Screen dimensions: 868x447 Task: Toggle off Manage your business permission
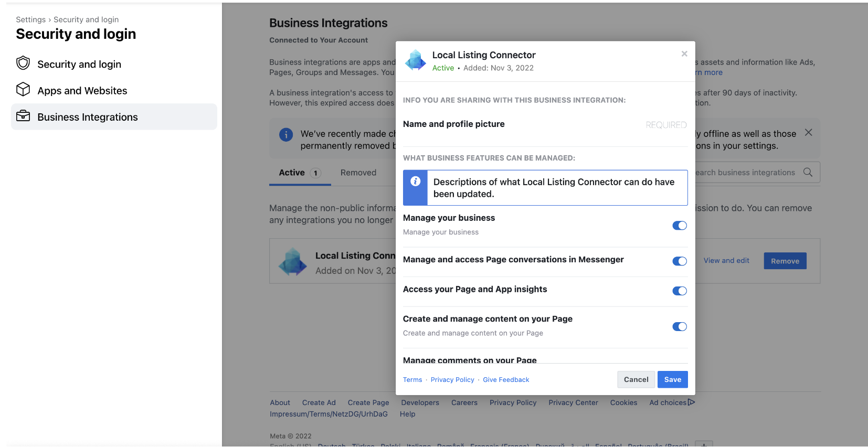(680, 226)
